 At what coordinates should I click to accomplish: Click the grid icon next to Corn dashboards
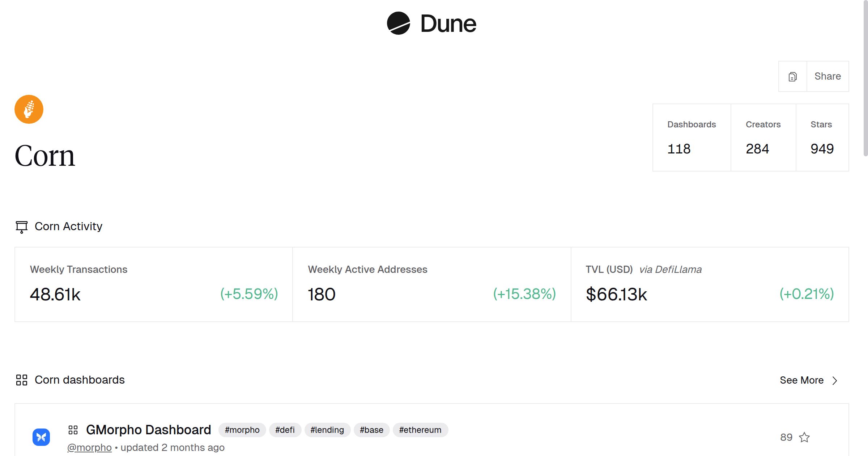[x=21, y=380]
